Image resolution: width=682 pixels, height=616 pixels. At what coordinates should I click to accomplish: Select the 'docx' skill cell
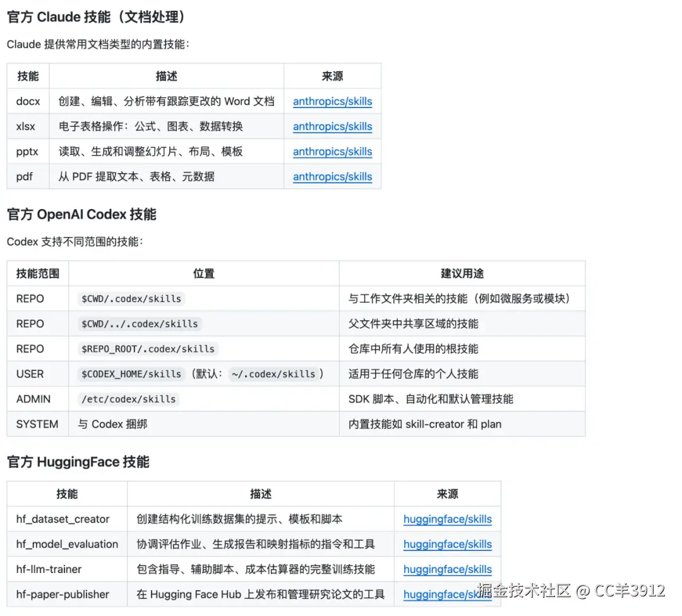tap(28, 101)
